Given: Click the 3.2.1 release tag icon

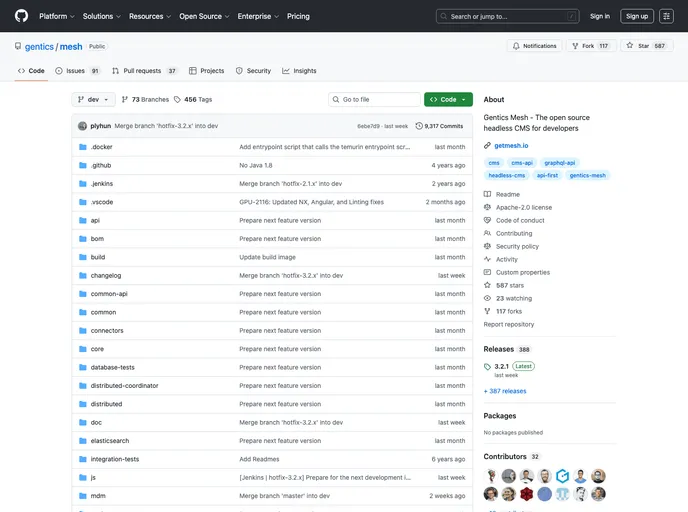Looking at the screenshot, I should click(488, 366).
